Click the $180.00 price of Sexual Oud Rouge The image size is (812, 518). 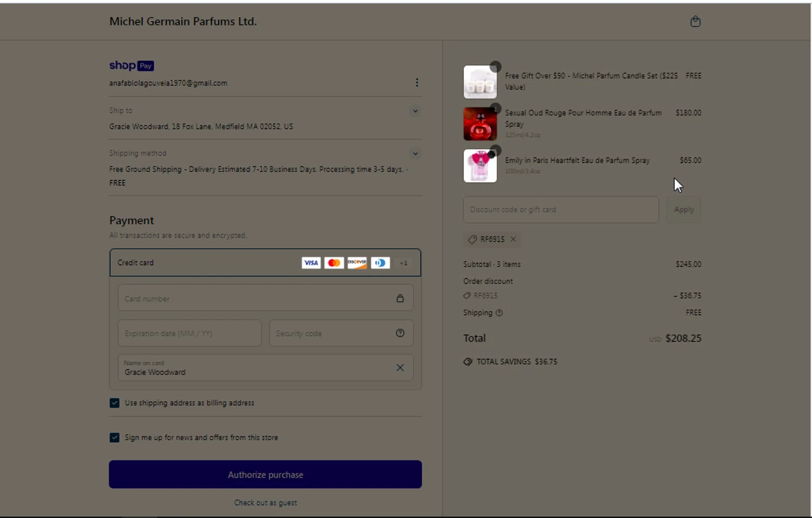click(689, 113)
